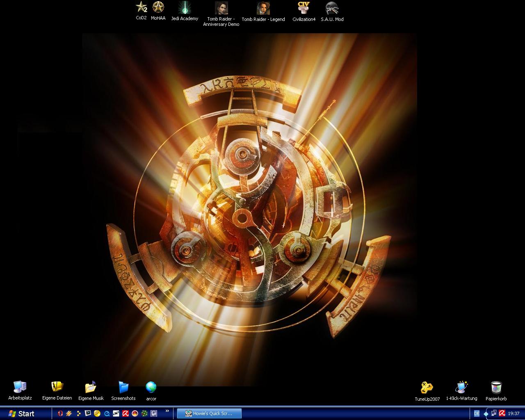525x420 pixels.
Task: Show hidden system tray icons
Action: [486, 413]
